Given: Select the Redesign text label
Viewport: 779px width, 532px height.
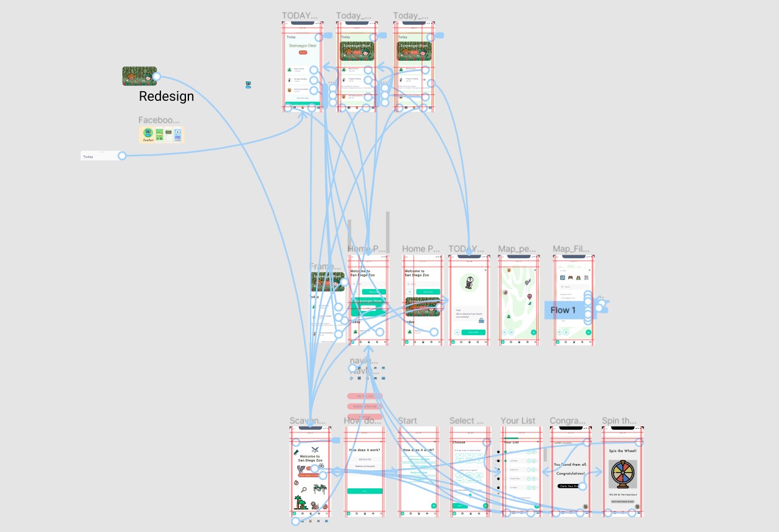Looking at the screenshot, I should point(166,96).
